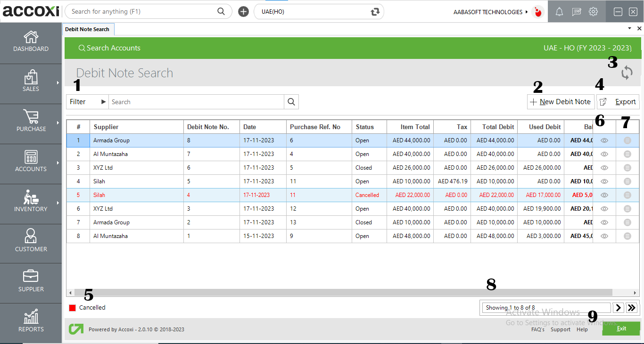
Task: Show Al Muntazaha debit note 1 details
Action: tap(604, 236)
